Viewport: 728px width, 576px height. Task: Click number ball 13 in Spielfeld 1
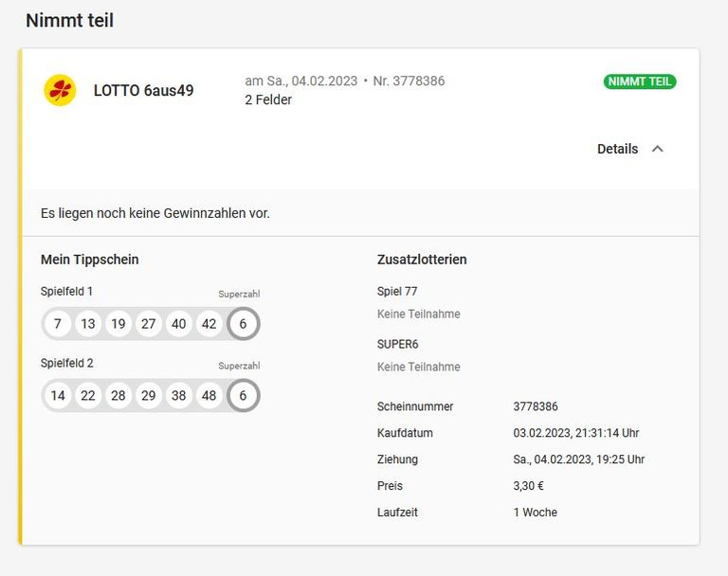pos(88,323)
